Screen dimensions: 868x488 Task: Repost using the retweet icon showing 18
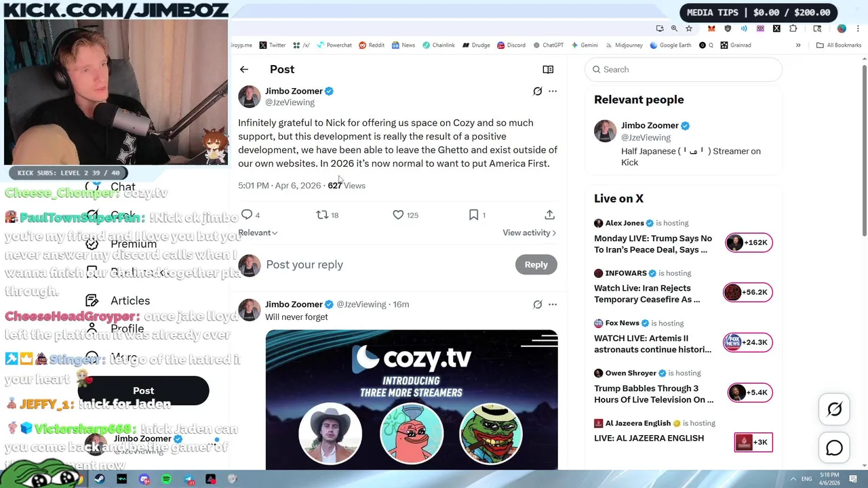(327, 215)
